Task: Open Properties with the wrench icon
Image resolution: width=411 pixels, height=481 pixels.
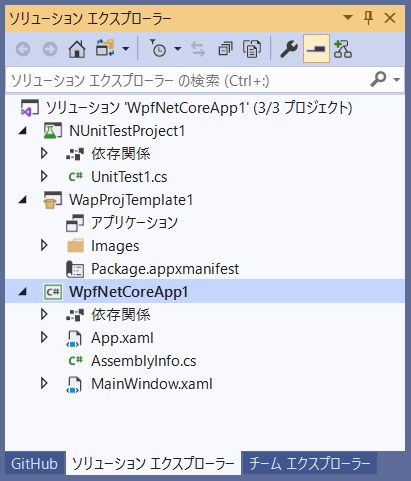Action: point(289,49)
